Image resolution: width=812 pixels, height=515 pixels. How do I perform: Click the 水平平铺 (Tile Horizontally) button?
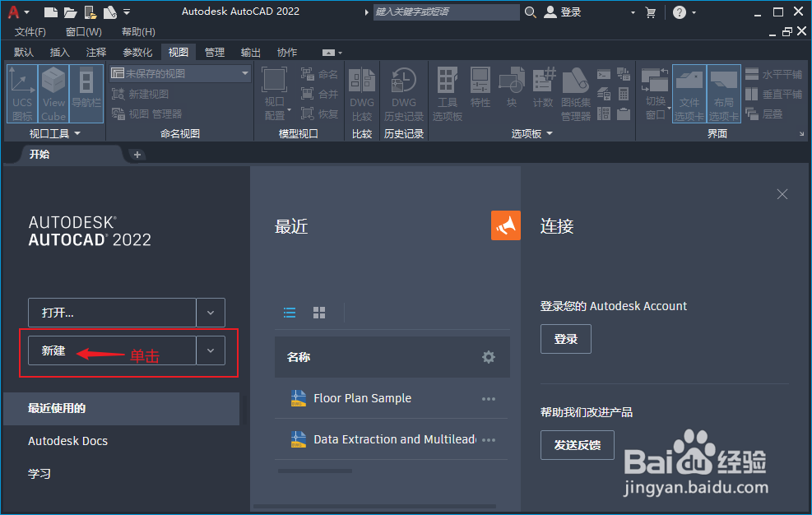773,75
